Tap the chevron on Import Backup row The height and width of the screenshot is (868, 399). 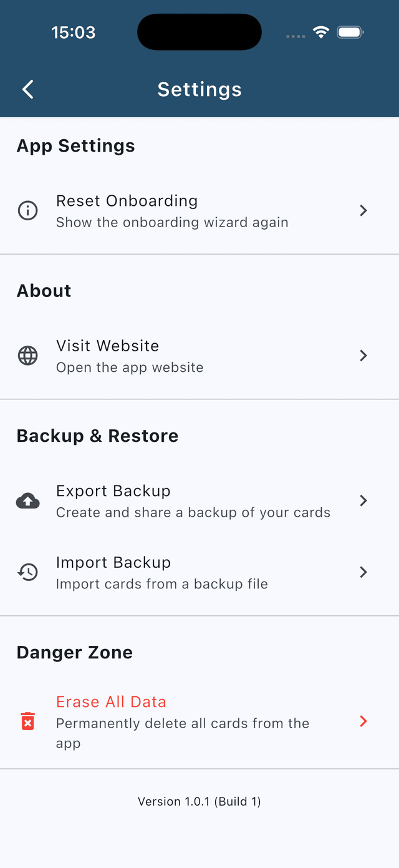[x=363, y=572]
